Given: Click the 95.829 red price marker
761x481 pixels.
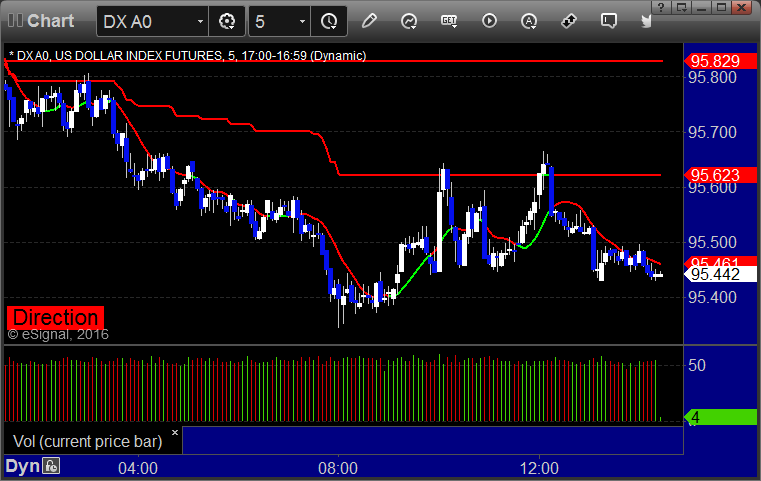Looking at the screenshot, I should [720, 61].
